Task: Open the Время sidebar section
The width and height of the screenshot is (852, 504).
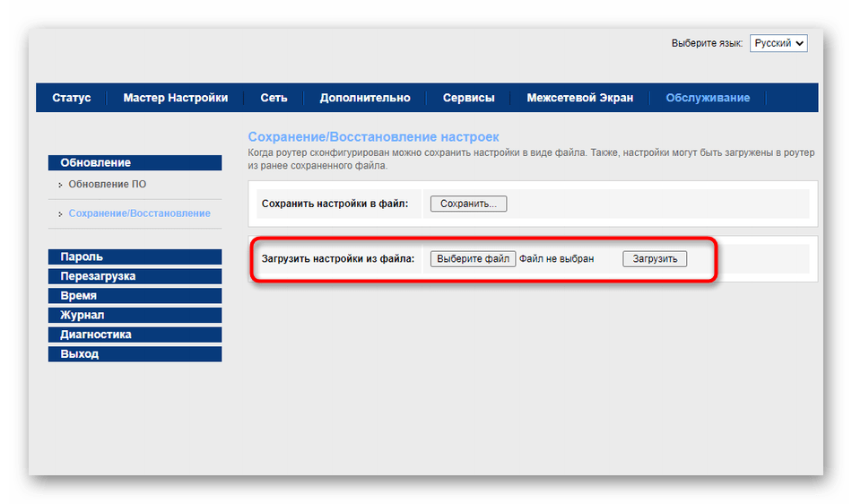Action: click(135, 296)
